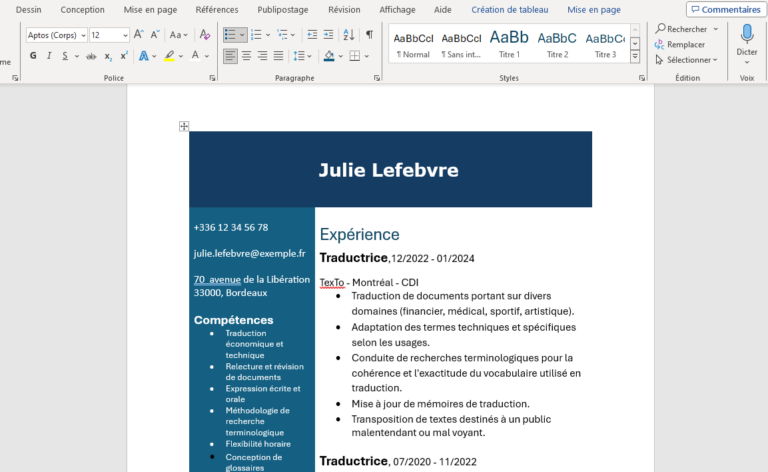Click email julie.lefebvre@exemple.fr text
Image resolution: width=768 pixels, height=472 pixels.
(249, 254)
